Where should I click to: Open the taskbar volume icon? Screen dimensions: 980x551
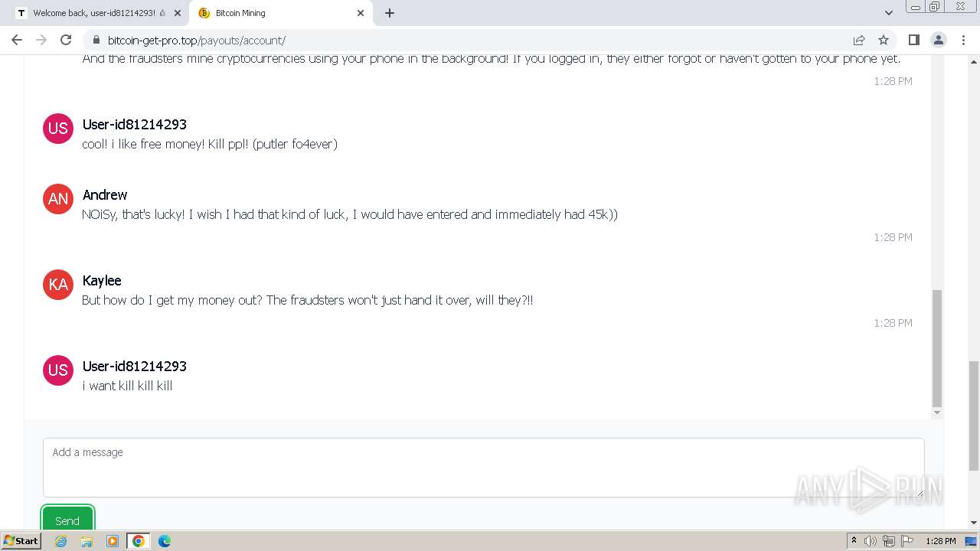click(x=871, y=540)
